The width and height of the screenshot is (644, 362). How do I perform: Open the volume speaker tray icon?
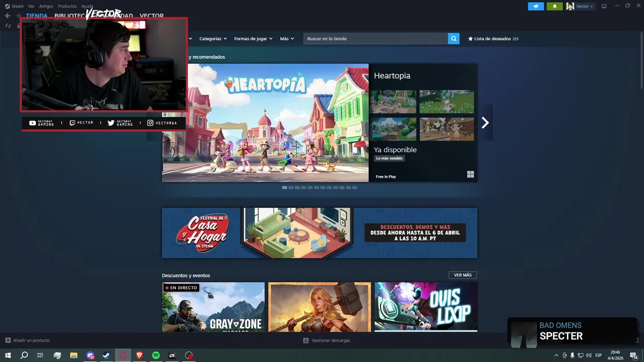click(x=588, y=355)
